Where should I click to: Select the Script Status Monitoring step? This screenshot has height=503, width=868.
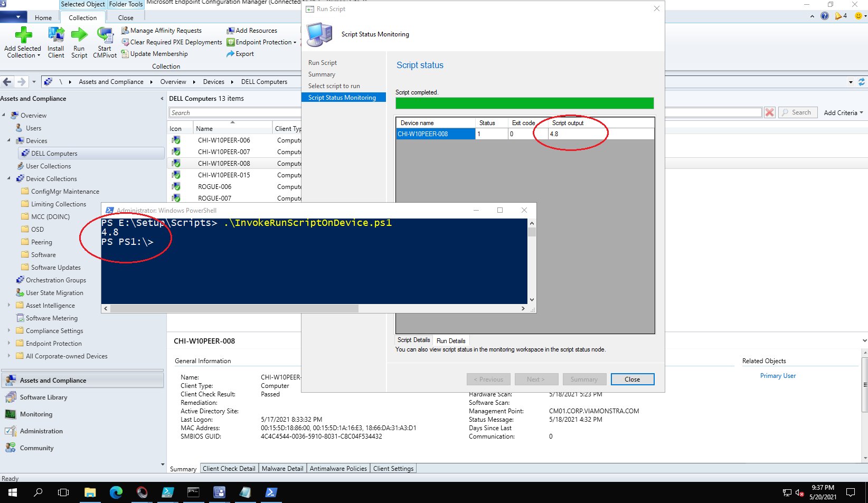coord(343,97)
